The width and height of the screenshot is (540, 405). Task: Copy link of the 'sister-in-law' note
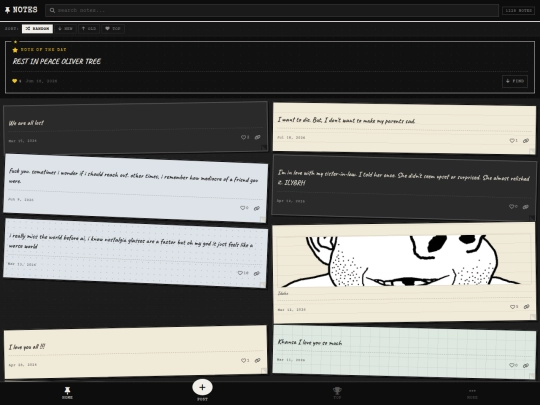point(526,207)
